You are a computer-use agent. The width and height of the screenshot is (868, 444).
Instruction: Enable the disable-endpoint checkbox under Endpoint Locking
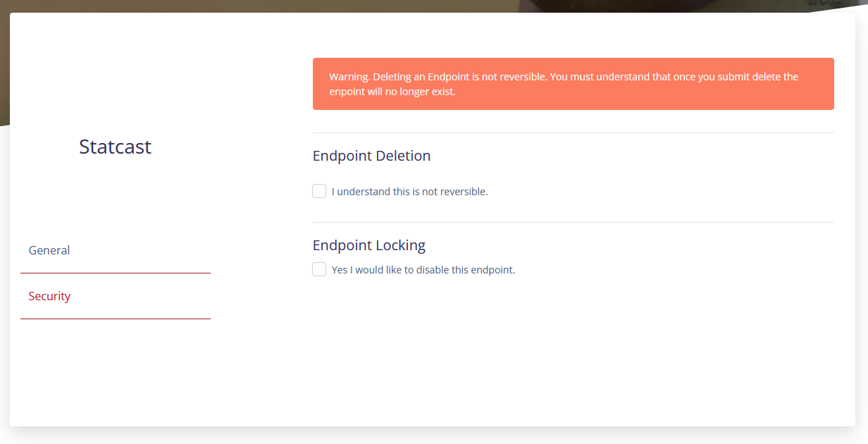(319, 269)
